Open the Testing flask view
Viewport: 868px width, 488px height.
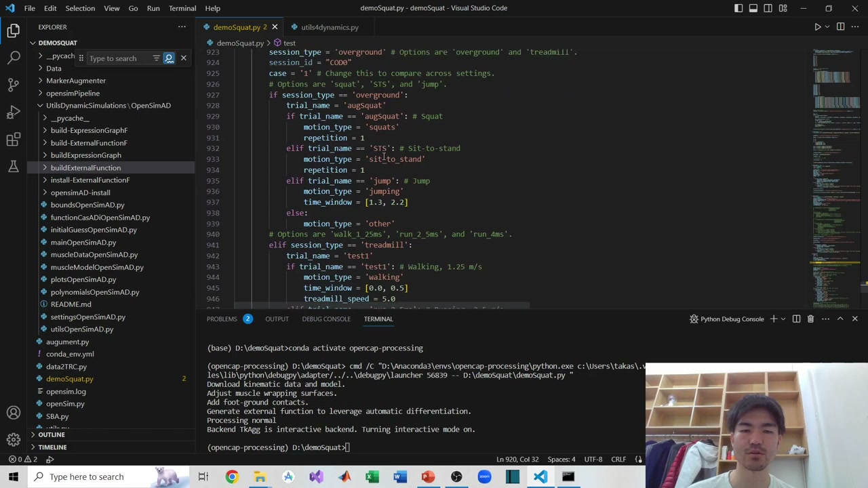click(x=14, y=166)
